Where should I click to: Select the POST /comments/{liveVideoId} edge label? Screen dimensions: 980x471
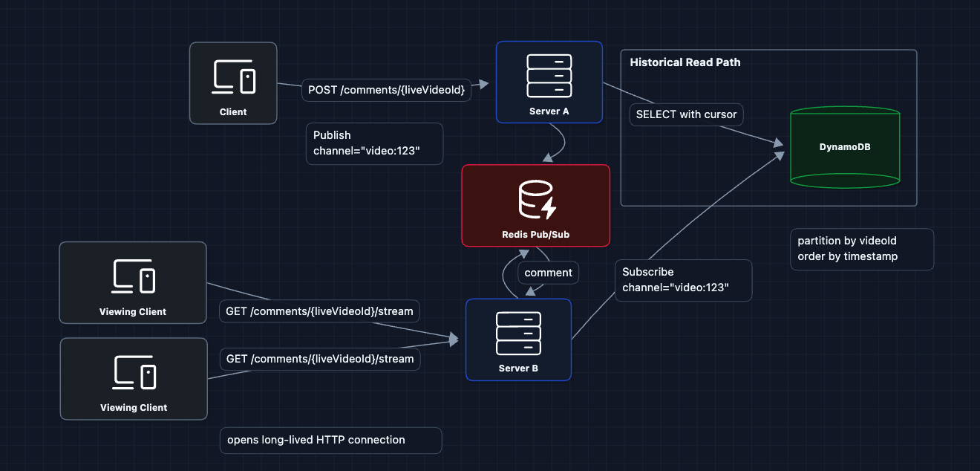386,90
